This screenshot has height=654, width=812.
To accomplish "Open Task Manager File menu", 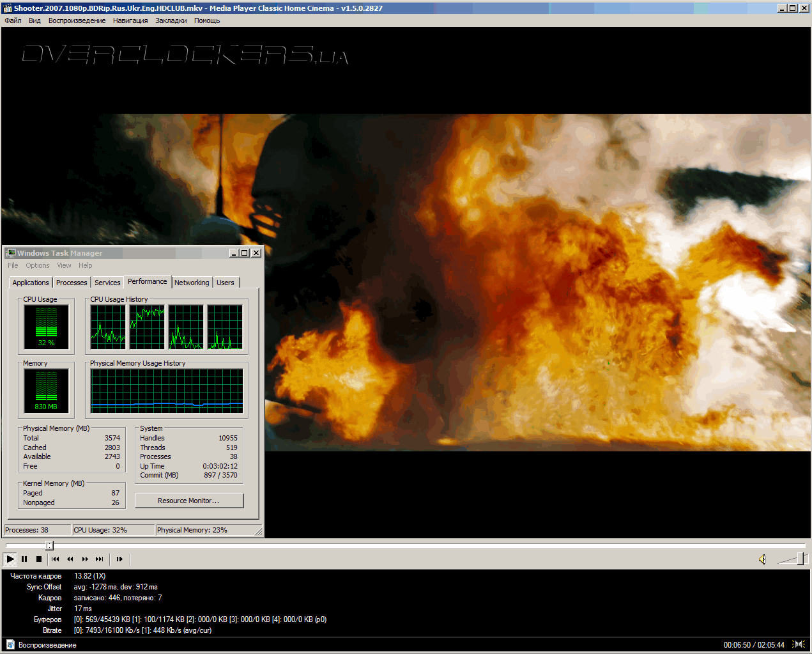I will [13, 265].
